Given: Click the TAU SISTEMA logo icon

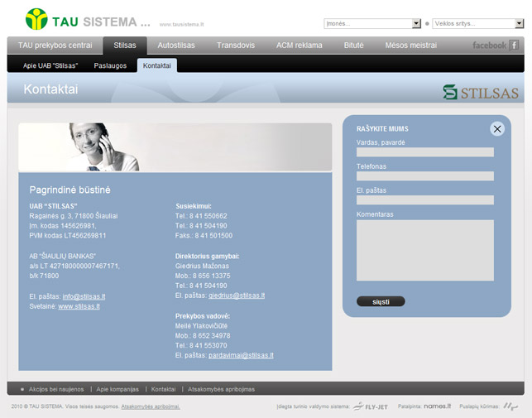Looking at the screenshot, I should (x=36, y=18).
